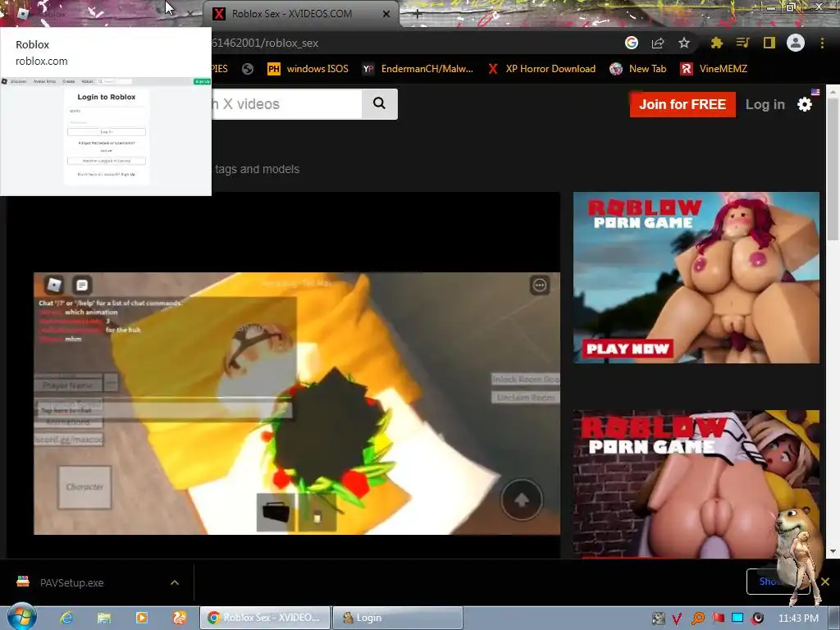Click the red flag tray icon
This screenshot has height=630, width=840.
pyautogui.click(x=719, y=619)
